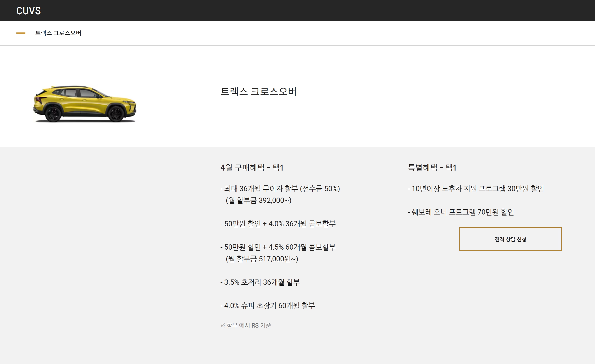Choose the 3.5% 초저리 36개월 할부 line
The height and width of the screenshot is (364, 595).
260,282
